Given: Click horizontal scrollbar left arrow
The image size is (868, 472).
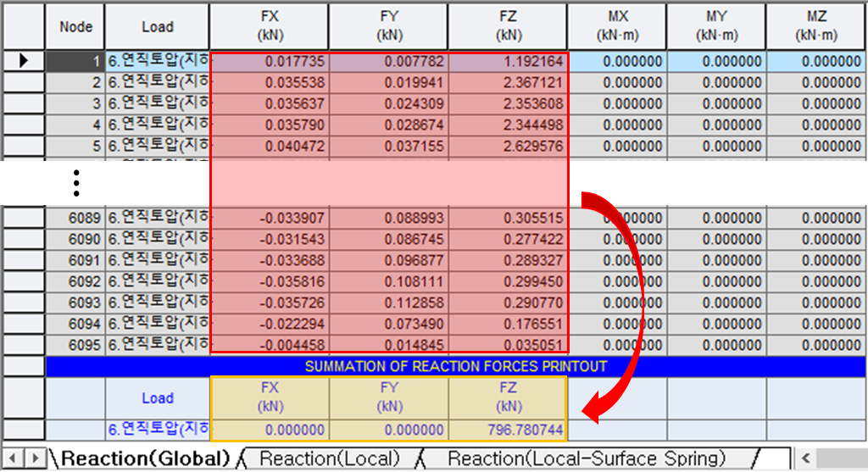Looking at the screenshot, I should pyautogui.click(x=804, y=458).
